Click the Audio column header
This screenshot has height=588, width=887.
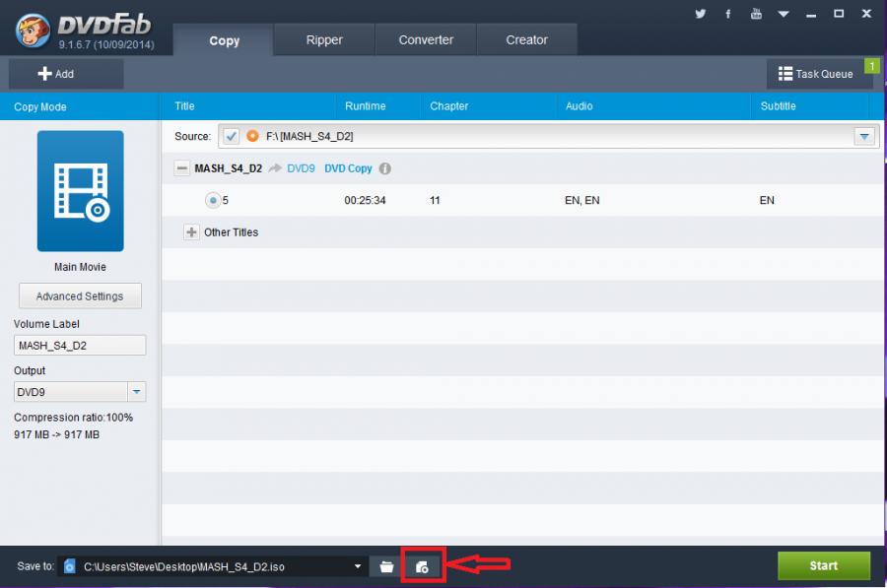[x=580, y=106]
